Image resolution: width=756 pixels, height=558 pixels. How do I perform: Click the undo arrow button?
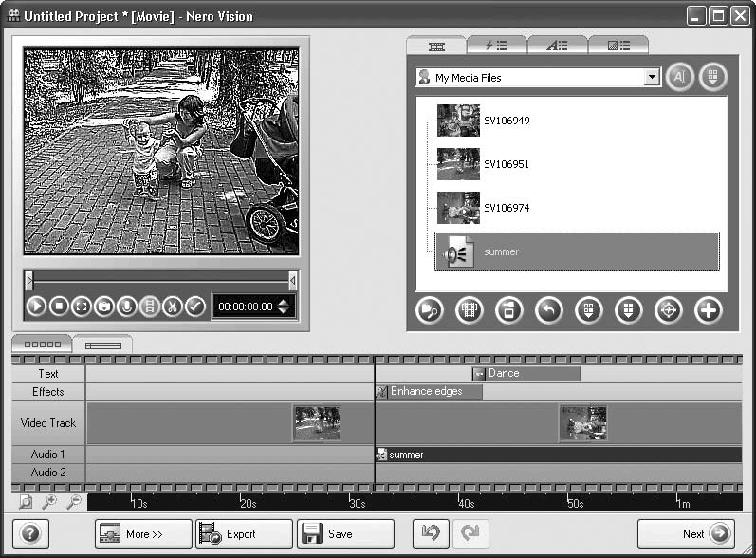431,534
